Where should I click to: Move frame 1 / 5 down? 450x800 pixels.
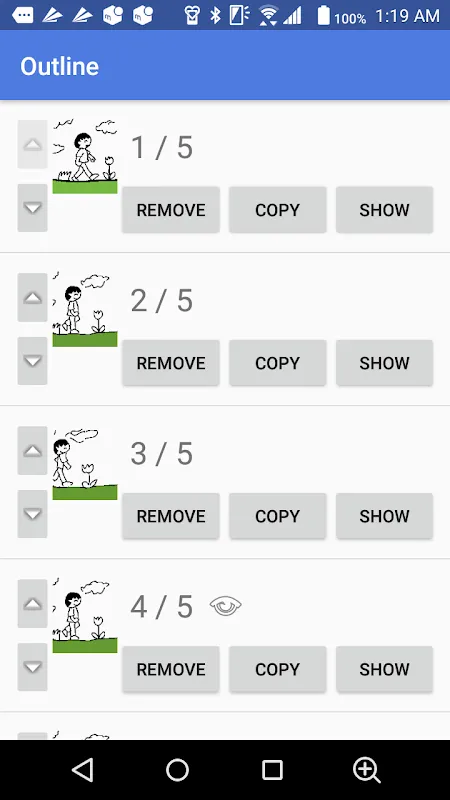coord(33,208)
